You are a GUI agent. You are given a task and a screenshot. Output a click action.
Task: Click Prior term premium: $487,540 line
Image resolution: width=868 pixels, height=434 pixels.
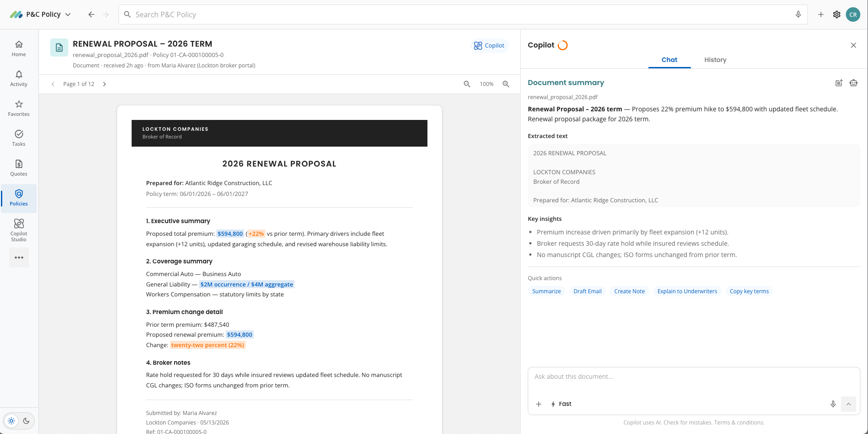[188, 325]
